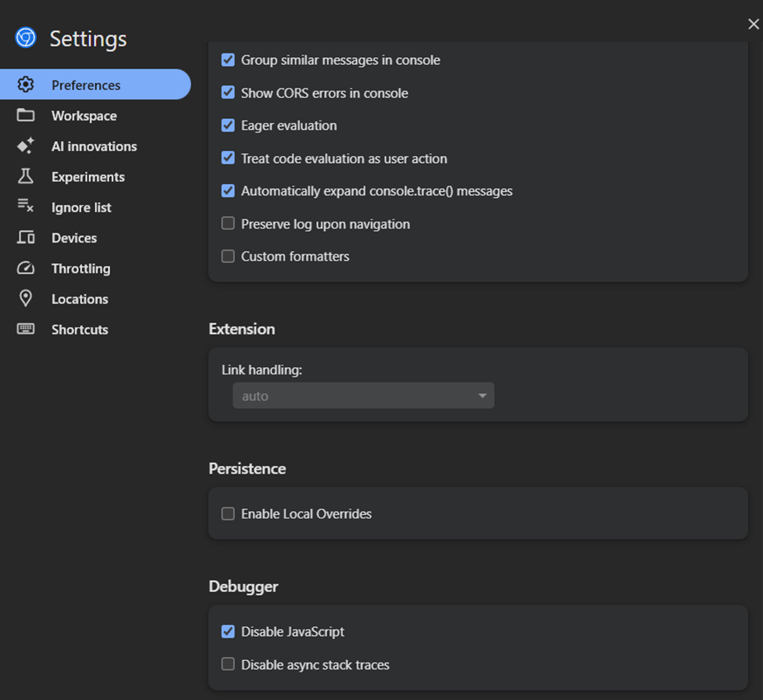The width and height of the screenshot is (763, 700).
Task: Click the Shortcuts keyboard icon
Action: (26, 329)
